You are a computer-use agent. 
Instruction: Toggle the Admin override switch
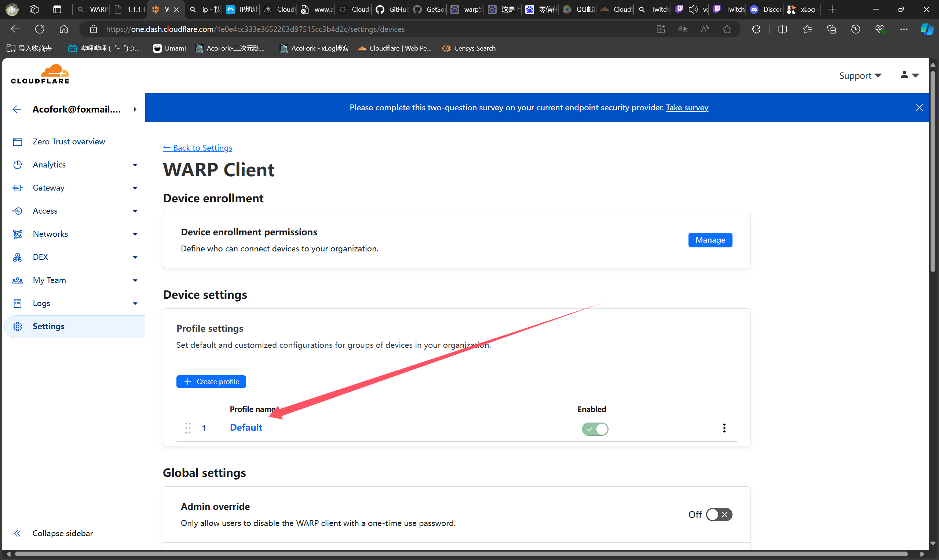click(x=719, y=515)
